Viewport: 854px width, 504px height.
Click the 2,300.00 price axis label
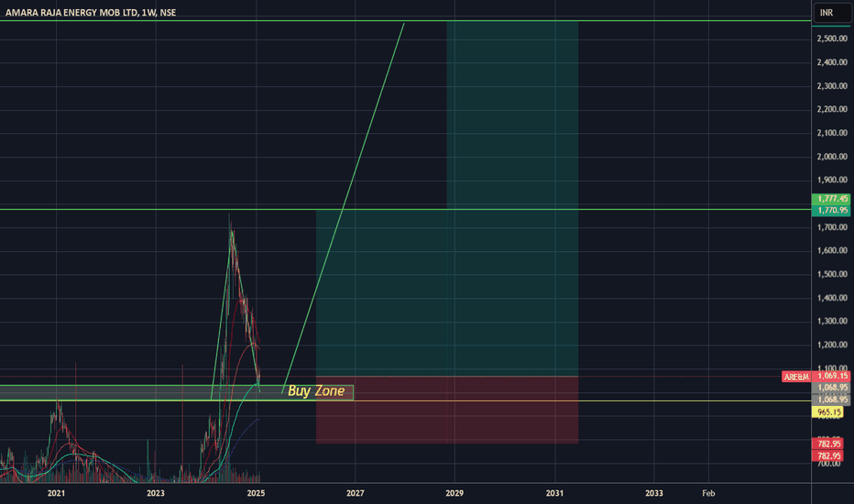pos(832,85)
